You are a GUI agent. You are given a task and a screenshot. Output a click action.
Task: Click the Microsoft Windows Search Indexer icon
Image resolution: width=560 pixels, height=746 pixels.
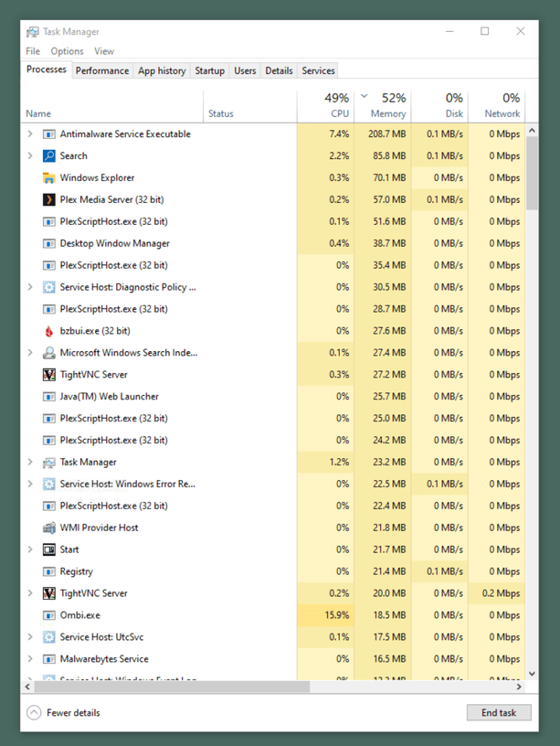tap(49, 353)
